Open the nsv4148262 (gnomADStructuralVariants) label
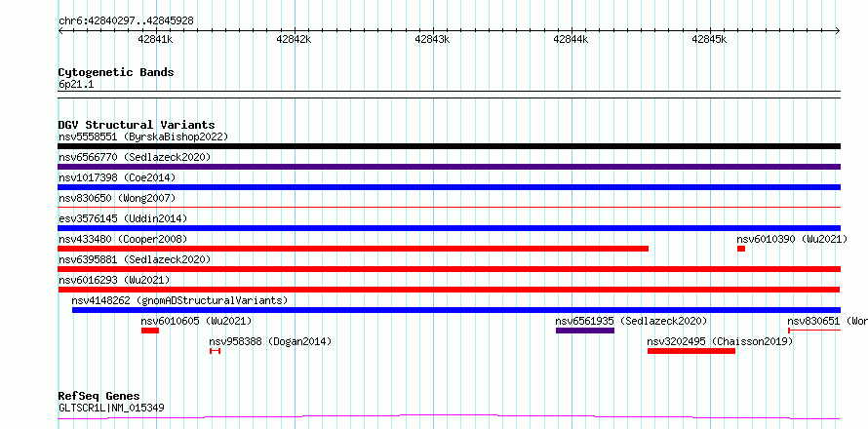 tap(179, 300)
